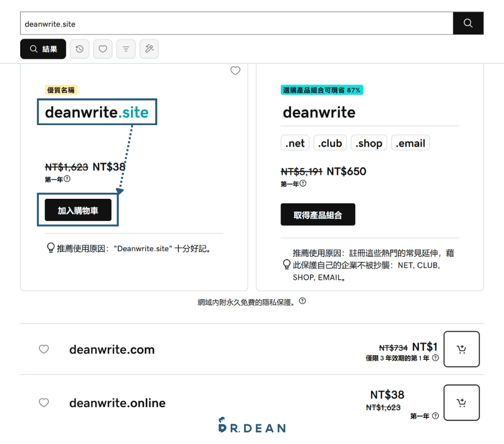Image resolution: width=504 pixels, height=444 pixels.
Task: View saved favorite domains list
Action: 103,49
